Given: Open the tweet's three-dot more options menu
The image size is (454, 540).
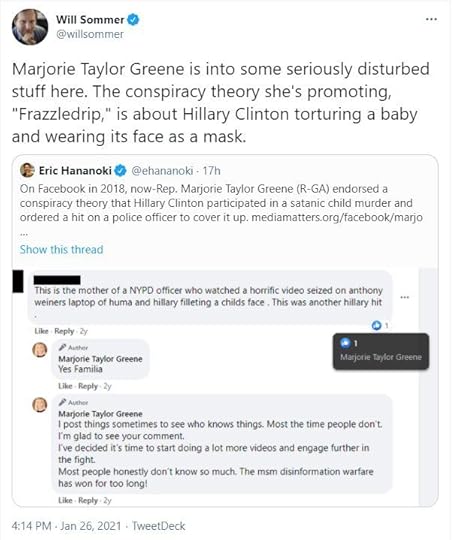Looking at the screenshot, I should pyautogui.click(x=431, y=19).
